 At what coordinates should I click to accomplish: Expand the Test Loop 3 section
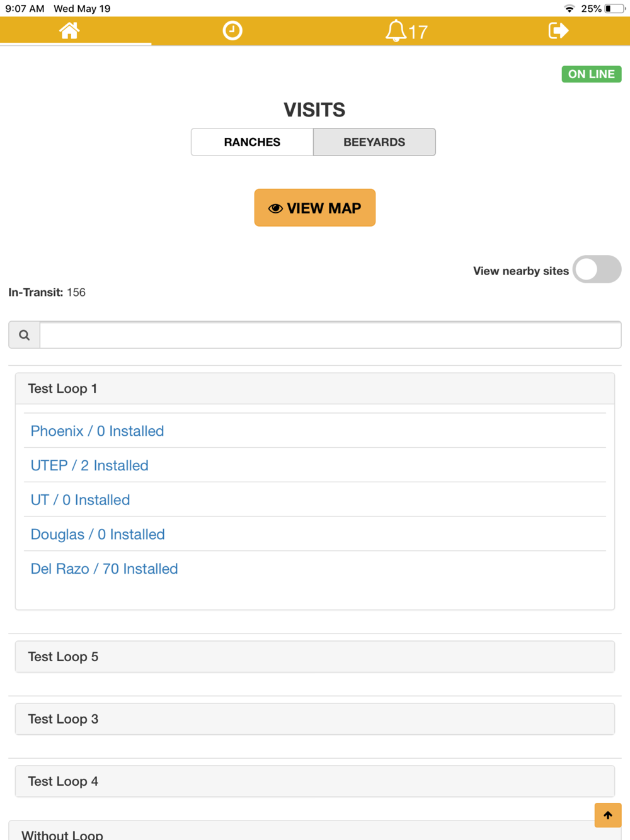(315, 719)
